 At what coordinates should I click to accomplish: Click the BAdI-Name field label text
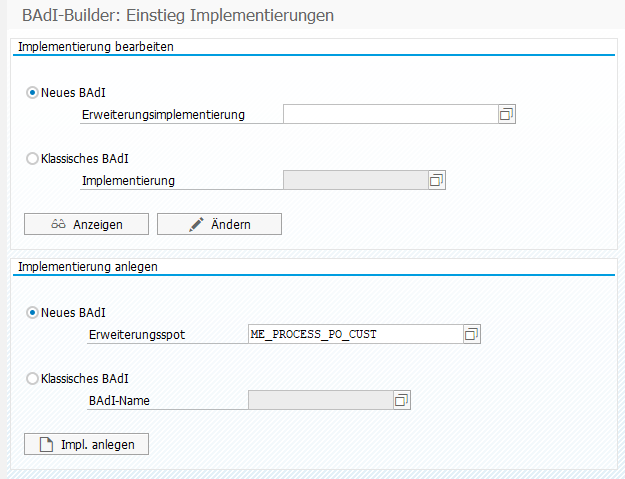pyautogui.click(x=119, y=400)
